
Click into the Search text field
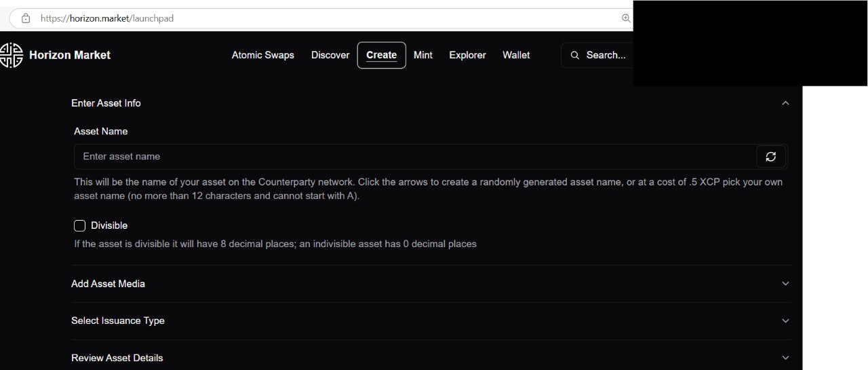pos(606,55)
